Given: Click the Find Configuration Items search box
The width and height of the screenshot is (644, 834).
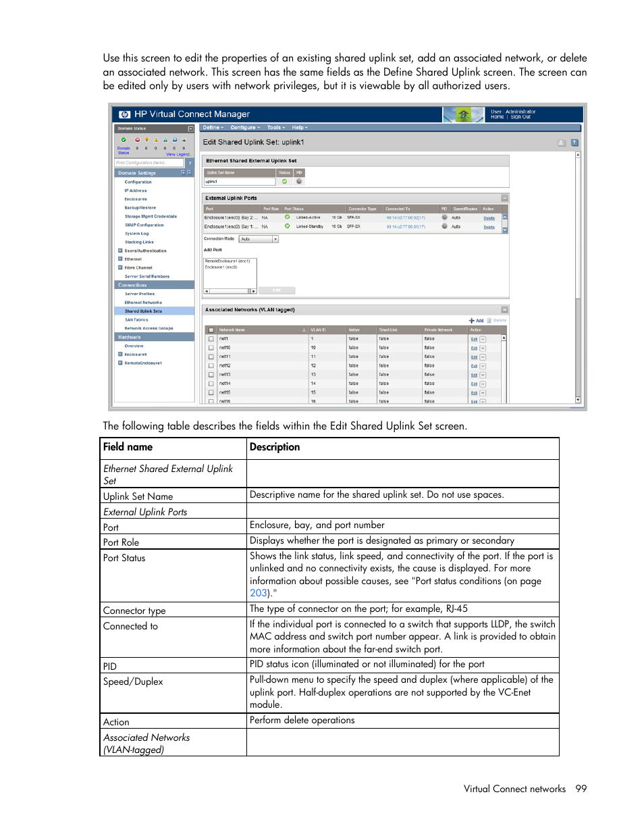Looking at the screenshot, I should 149,163.
